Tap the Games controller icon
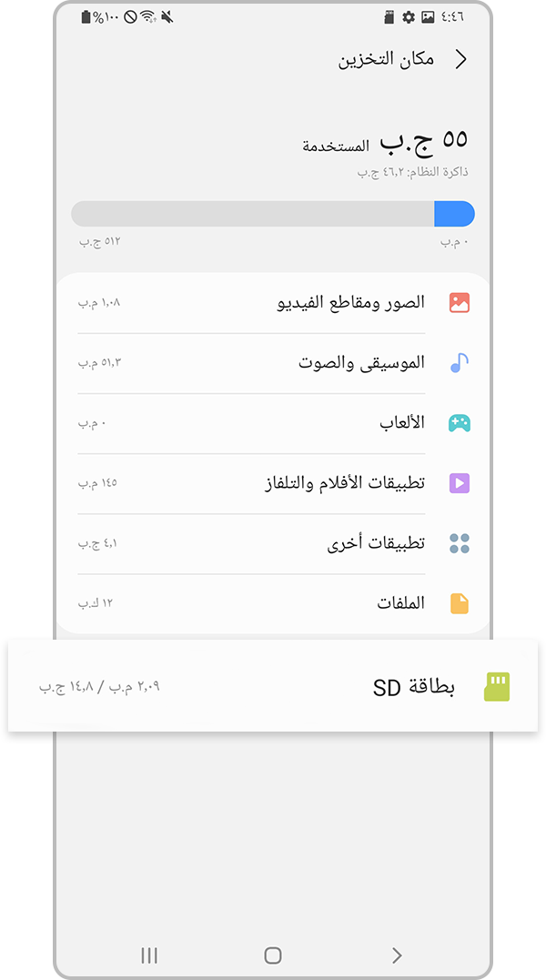The width and height of the screenshot is (546, 980). pyautogui.click(x=459, y=421)
